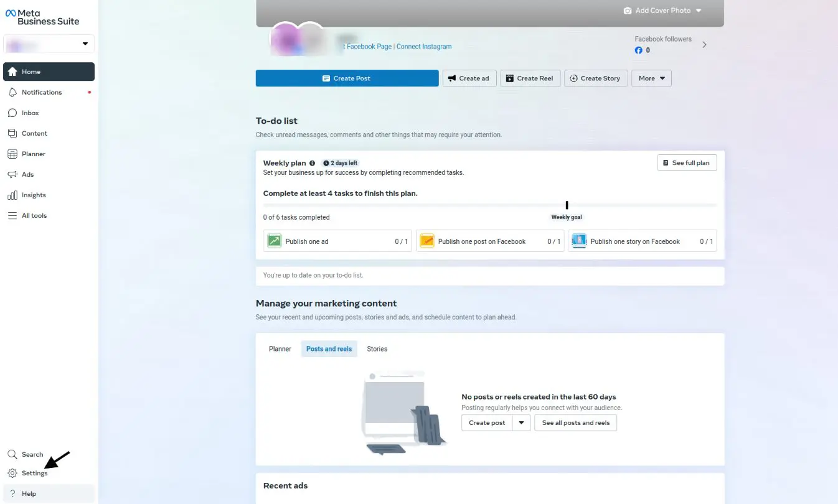Switch to the Posts and reels tab
The width and height of the screenshot is (838, 504).
(329, 349)
